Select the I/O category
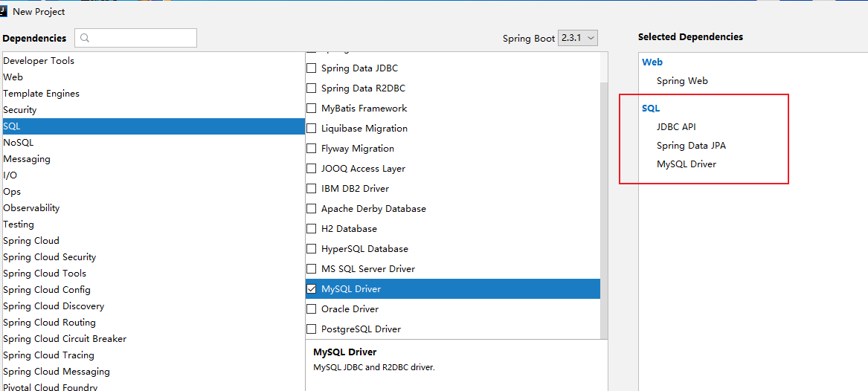 coord(152,175)
